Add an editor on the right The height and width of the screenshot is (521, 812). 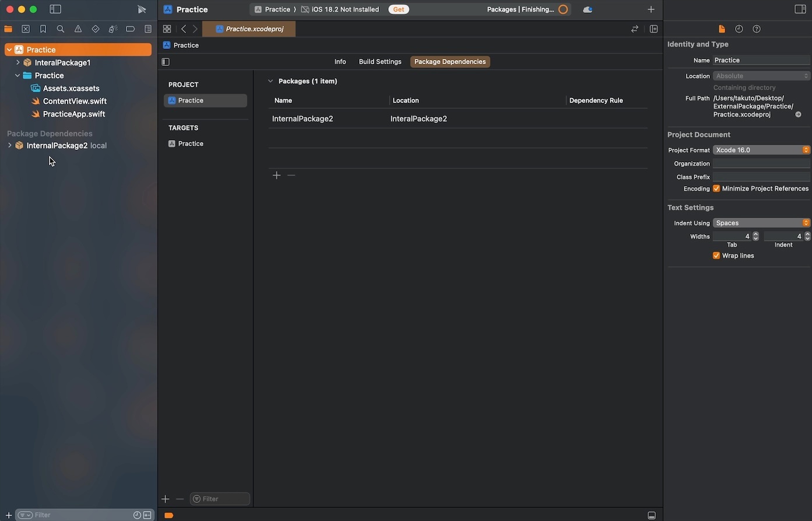click(x=653, y=29)
